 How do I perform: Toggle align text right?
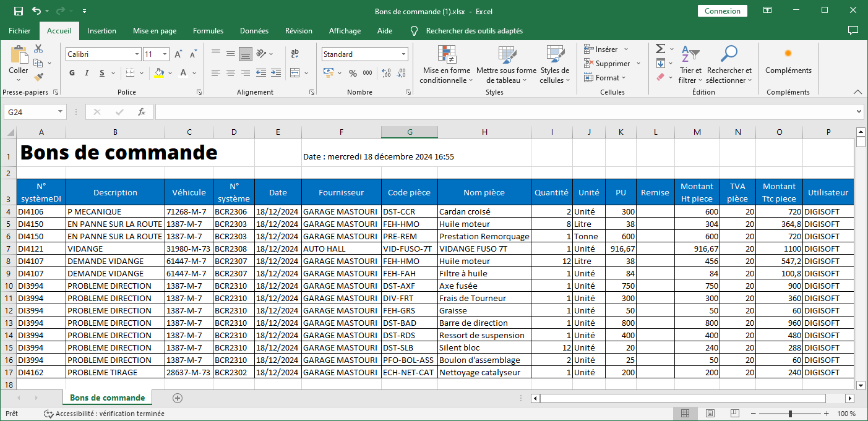[246, 73]
